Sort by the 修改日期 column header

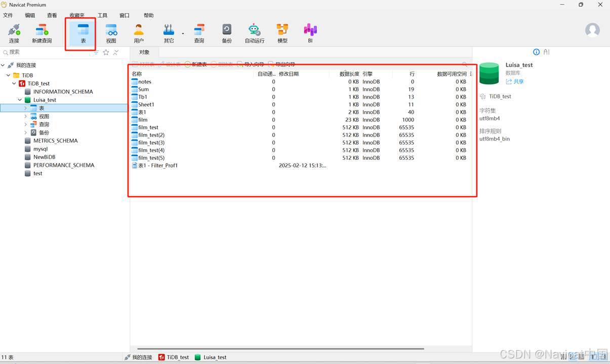tap(303, 74)
